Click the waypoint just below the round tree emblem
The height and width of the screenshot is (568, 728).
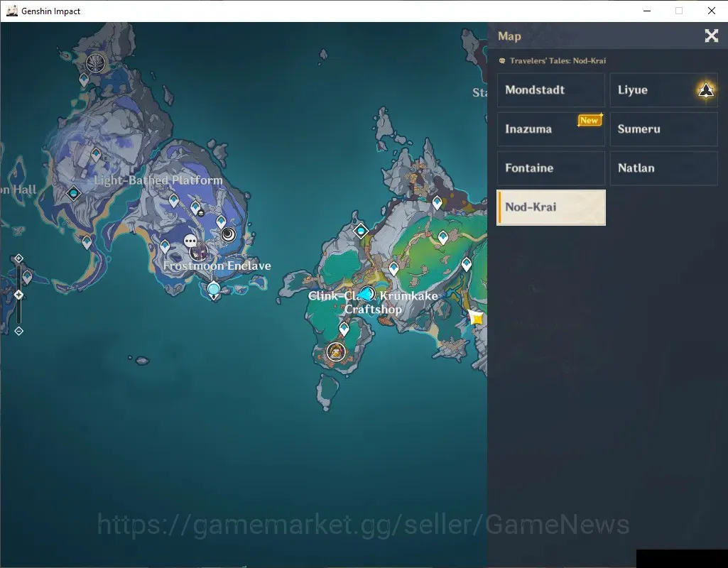84,80
